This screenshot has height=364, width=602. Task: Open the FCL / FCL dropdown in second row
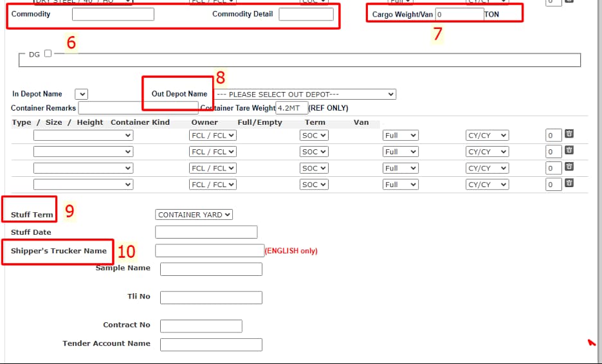213,152
